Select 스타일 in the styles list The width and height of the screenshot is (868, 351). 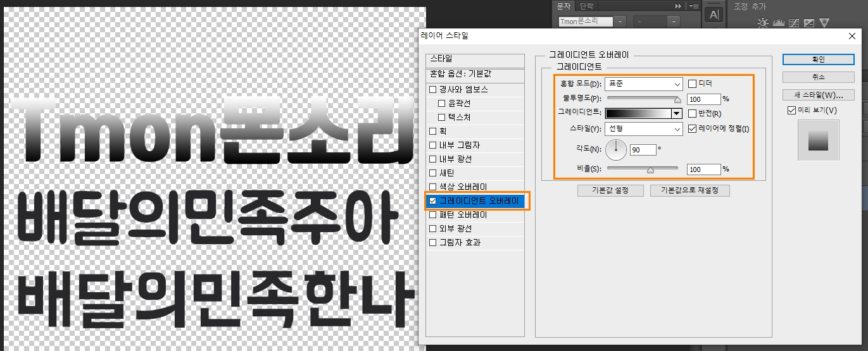pos(475,59)
